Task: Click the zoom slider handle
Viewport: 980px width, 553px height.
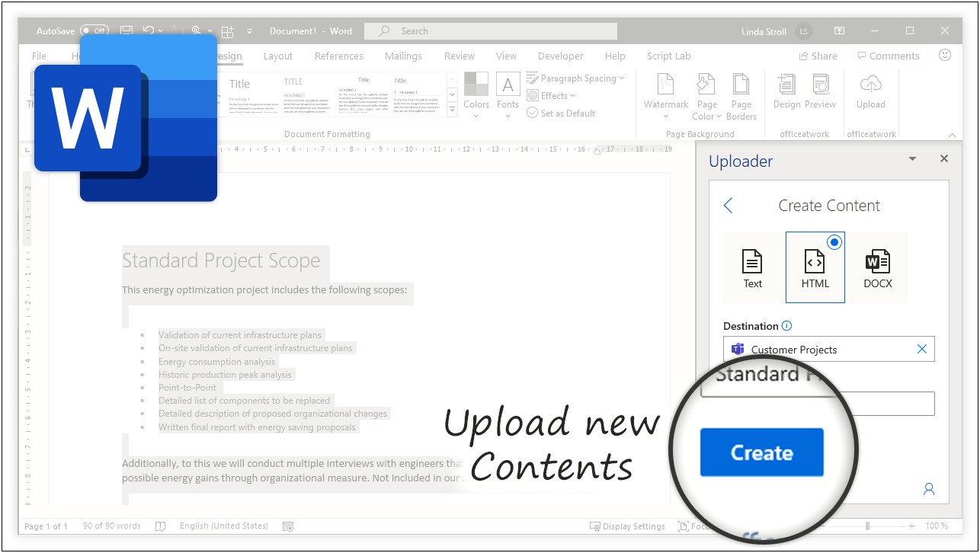Action: (x=867, y=526)
